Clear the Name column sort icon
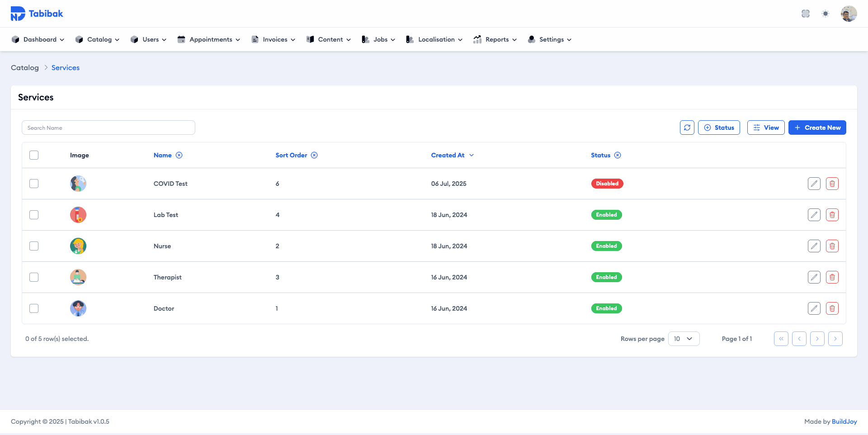The height and width of the screenshot is (435, 868). (179, 155)
